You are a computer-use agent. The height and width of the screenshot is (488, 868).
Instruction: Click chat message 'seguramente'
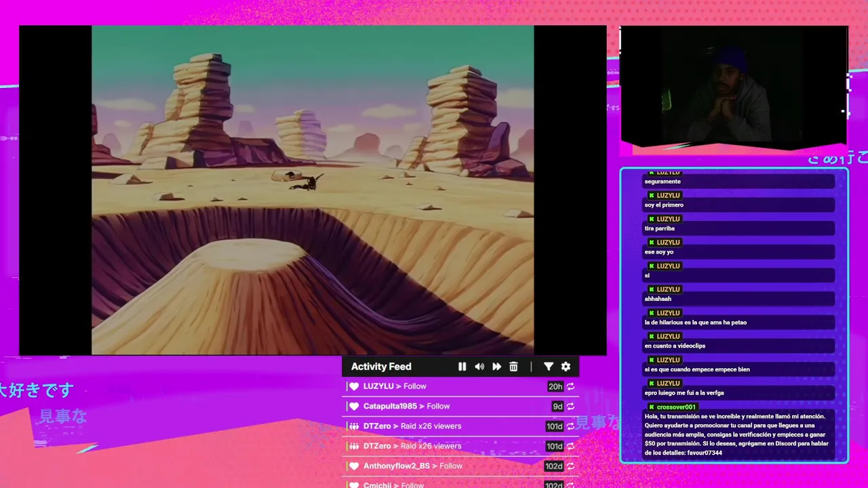pyautogui.click(x=663, y=182)
